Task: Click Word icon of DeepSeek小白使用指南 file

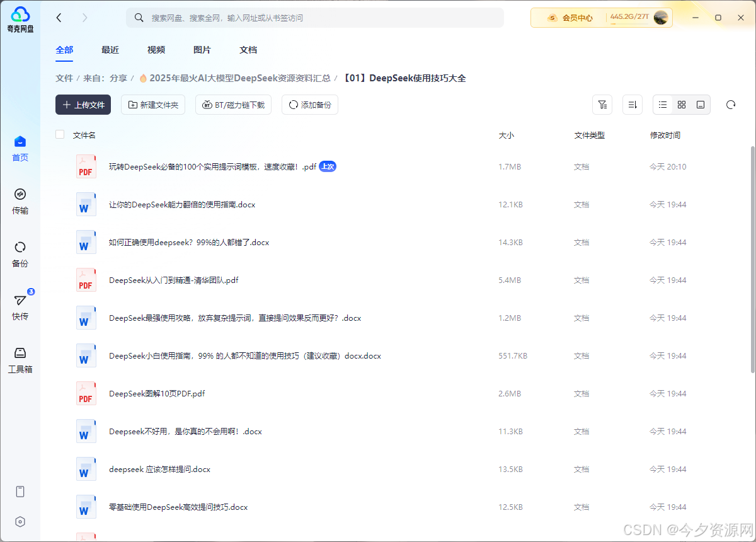Action: point(86,356)
